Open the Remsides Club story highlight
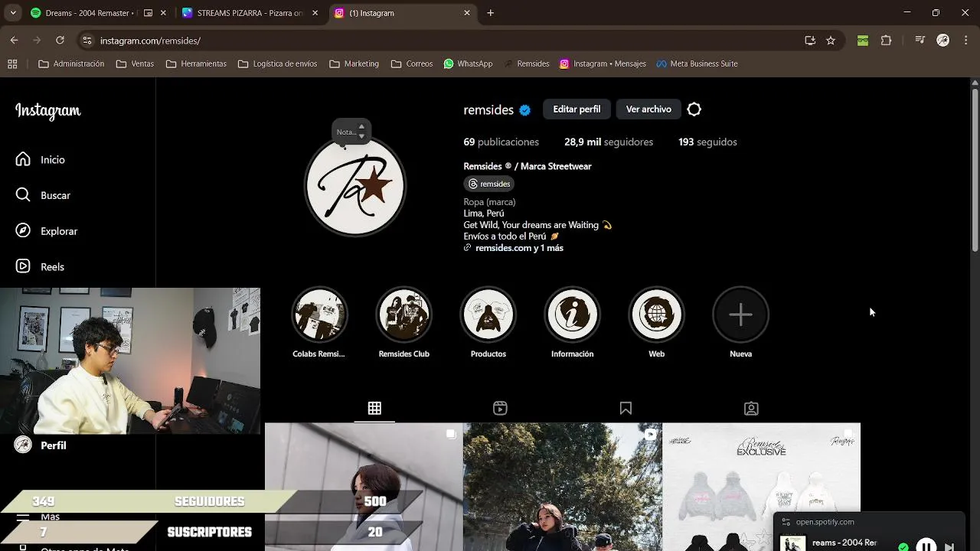This screenshot has height=551, width=980. pos(404,322)
